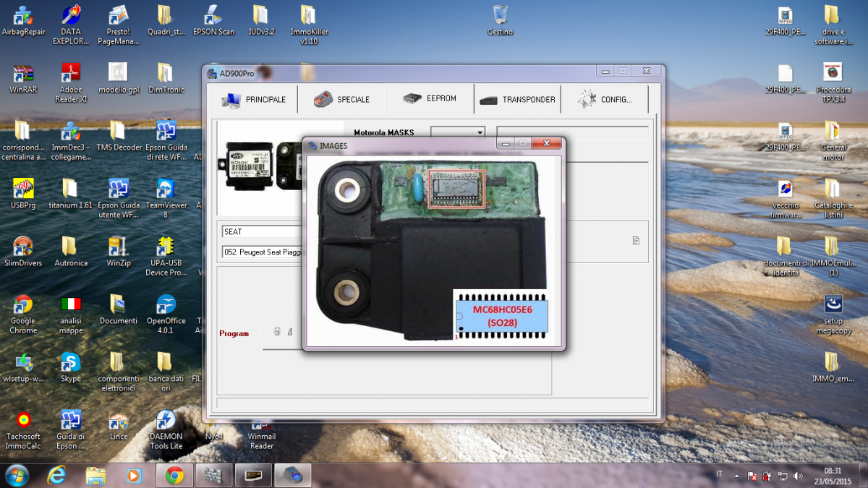Open vecchio firmware shortcut
Image resolution: width=868 pixels, height=488 pixels.
(x=786, y=197)
